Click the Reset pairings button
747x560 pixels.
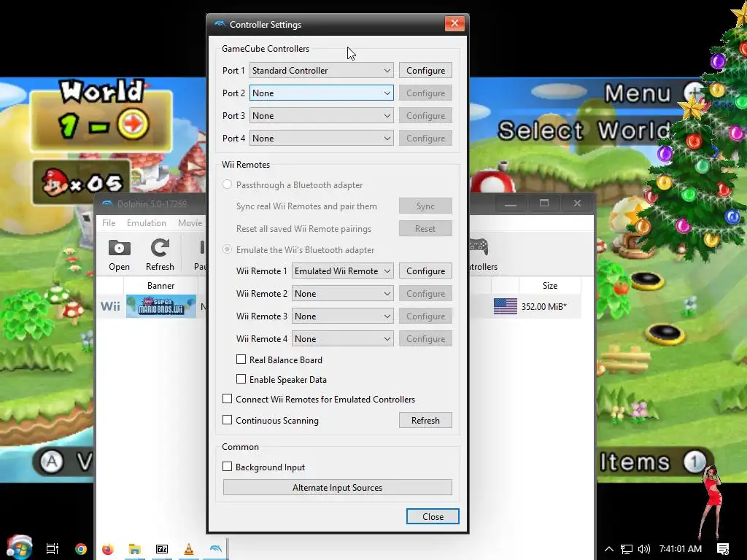click(425, 228)
